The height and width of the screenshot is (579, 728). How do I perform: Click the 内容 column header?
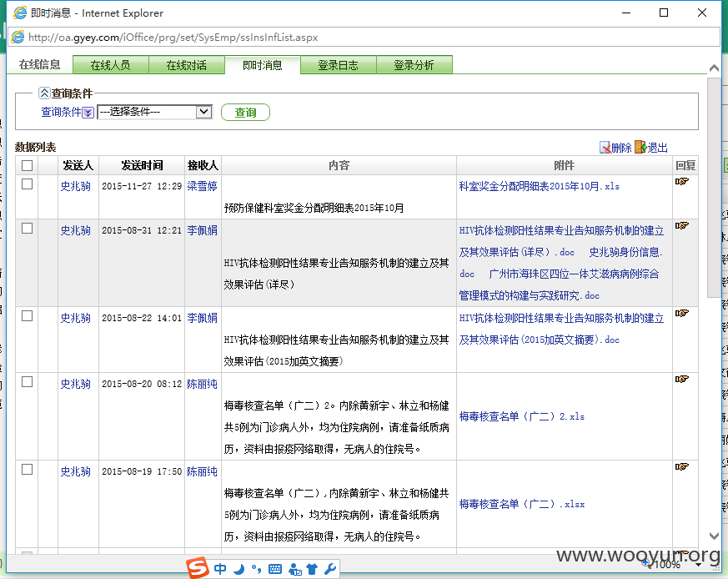coord(339,165)
